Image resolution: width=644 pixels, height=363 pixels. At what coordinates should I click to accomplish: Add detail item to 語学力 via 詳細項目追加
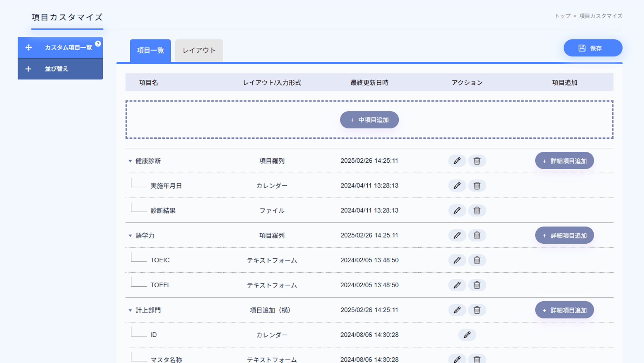[564, 235]
